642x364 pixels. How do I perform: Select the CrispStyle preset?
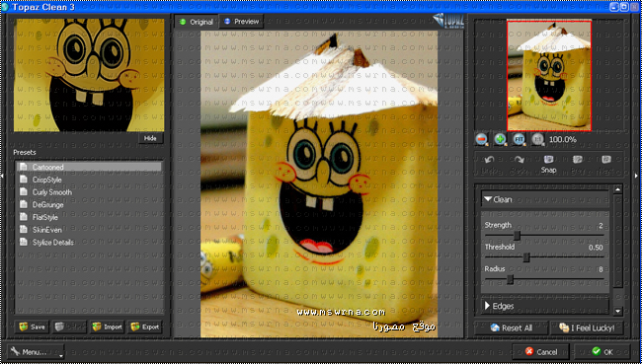point(89,180)
